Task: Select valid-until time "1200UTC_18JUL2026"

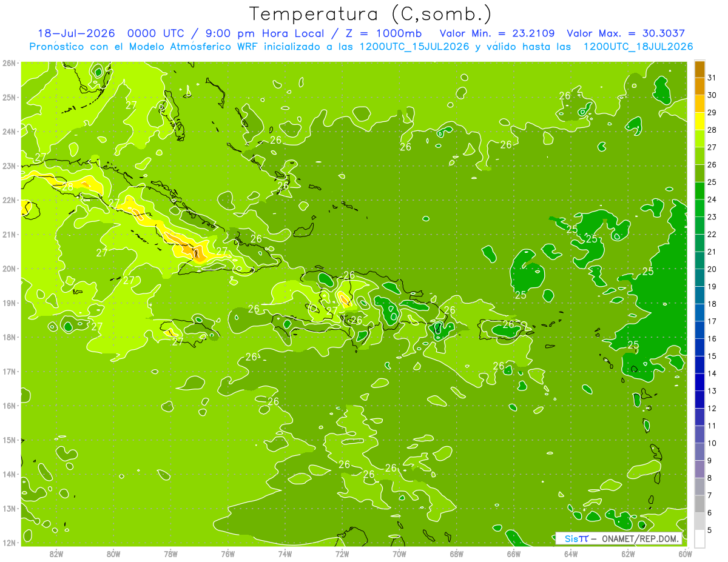Action: tap(638, 47)
